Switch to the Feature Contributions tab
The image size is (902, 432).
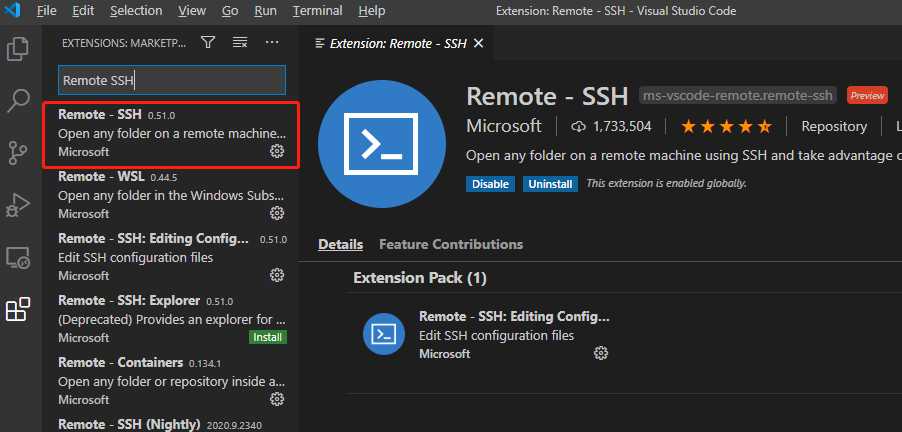(x=451, y=244)
